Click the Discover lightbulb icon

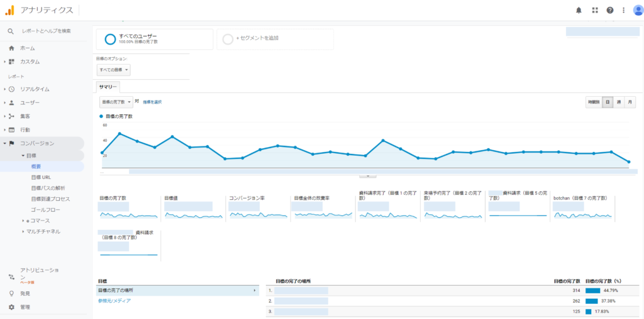click(x=11, y=293)
